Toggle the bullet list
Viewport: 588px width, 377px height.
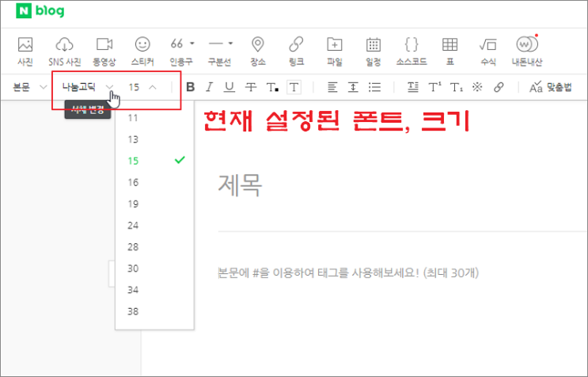(374, 87)
